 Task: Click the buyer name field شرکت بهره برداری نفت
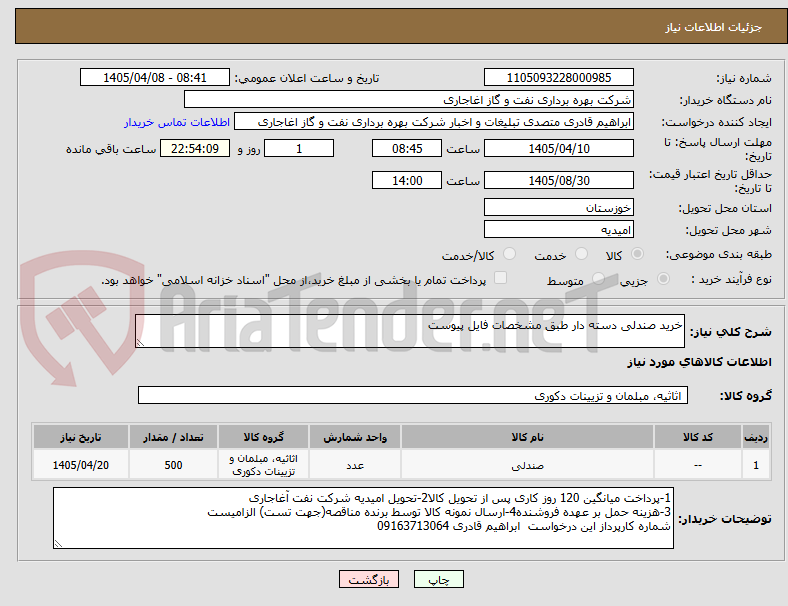(x=409, y=99)
